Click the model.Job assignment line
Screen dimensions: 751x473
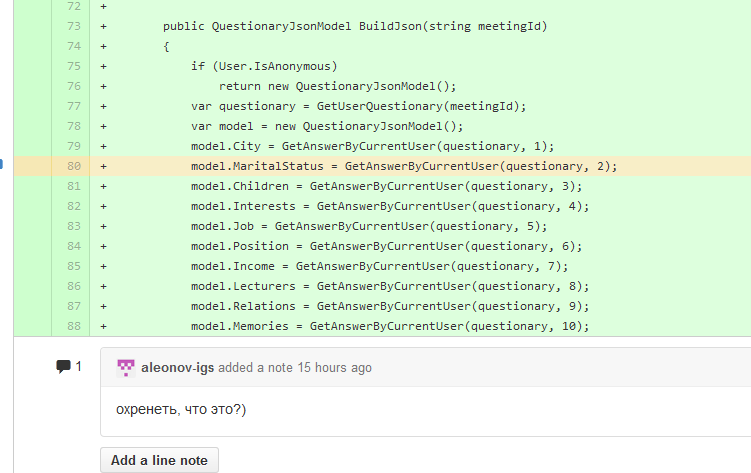pos(369,226)
